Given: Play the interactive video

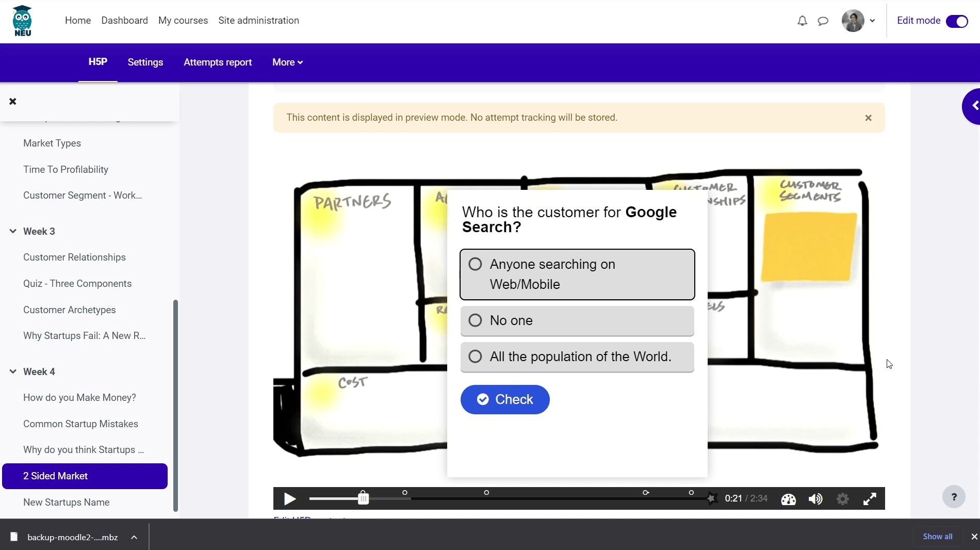Looking at the screenshot, I should [x=290, y=499].
